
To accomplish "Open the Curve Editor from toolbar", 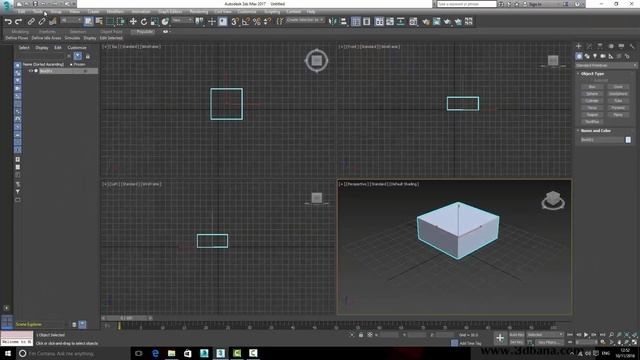I will (x=390, y=22).
